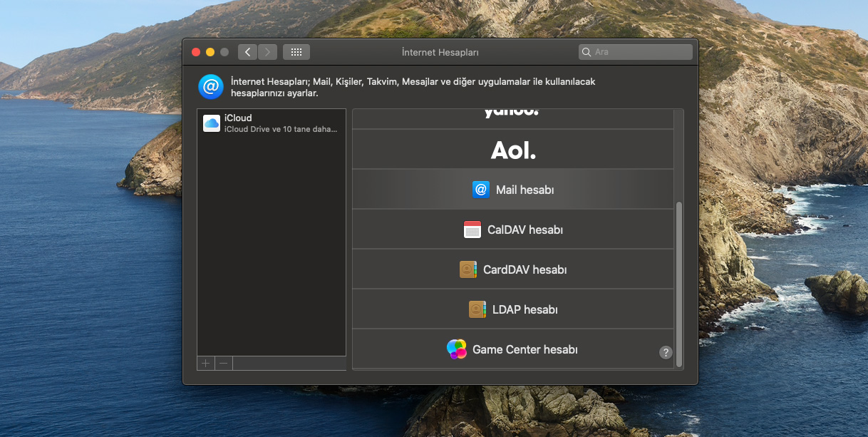Select CardDAV hesabı option
The height and width of the screenshot is (437, 868).
tap(513, 269)
